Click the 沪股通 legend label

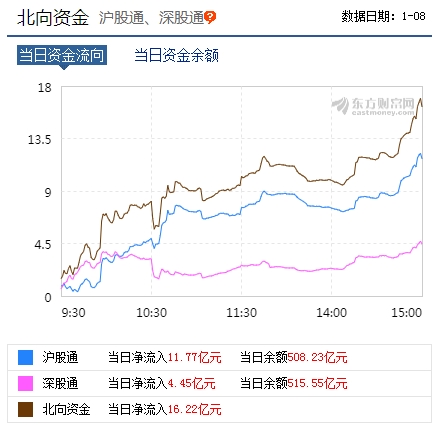click(60, 357)
